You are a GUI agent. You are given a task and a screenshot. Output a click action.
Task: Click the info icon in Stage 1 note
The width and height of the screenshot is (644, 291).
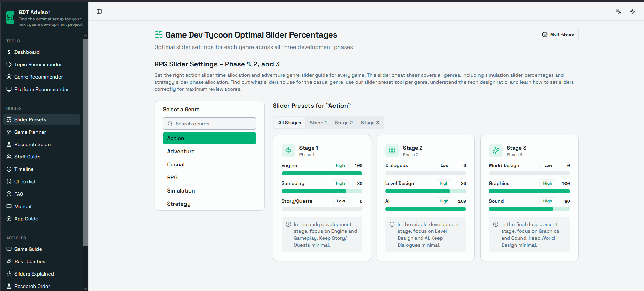pyautogui.click(x=288, y=224)
